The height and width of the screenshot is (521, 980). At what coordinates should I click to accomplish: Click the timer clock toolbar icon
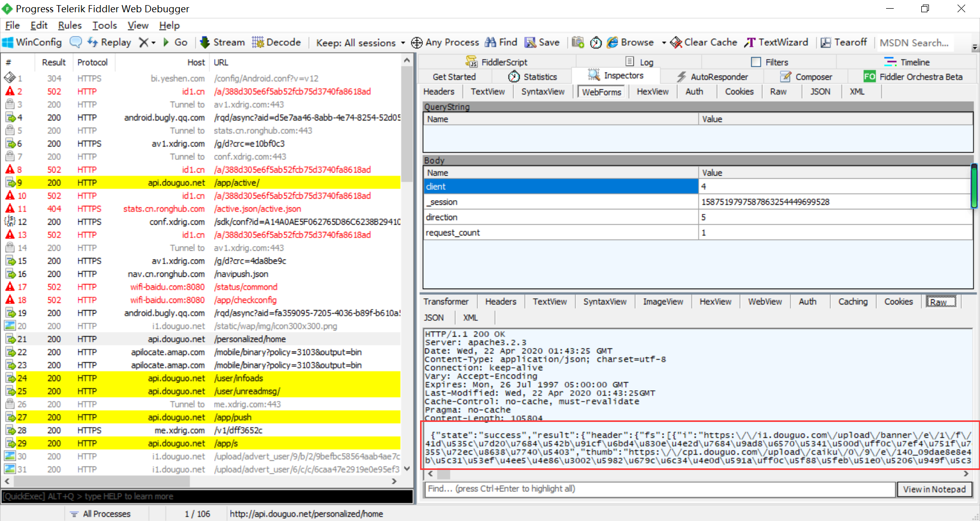tap(596, 42)
